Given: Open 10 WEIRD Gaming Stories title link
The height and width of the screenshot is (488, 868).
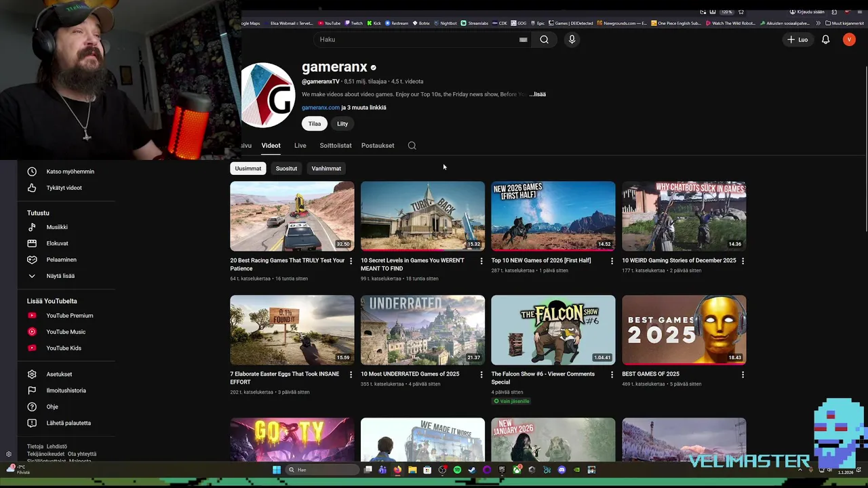Looking at the screenshot, I should pyautogui.click(x=679, y=260).
